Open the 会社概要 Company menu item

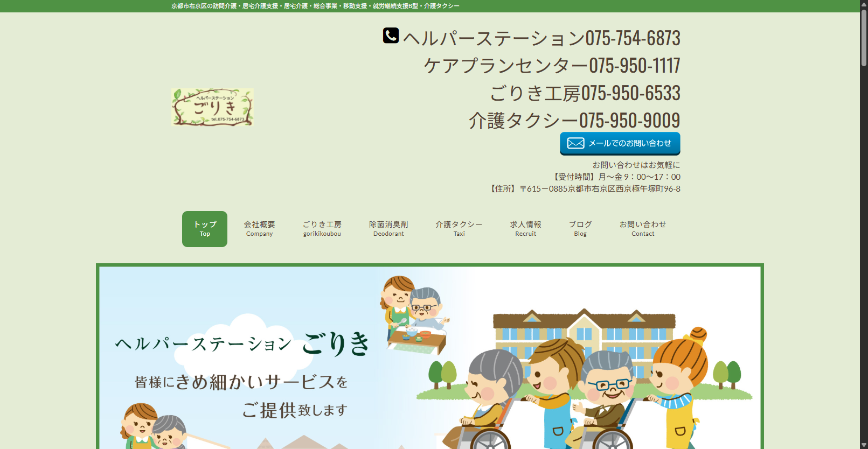pyautogui.click(x=259, y=229)
